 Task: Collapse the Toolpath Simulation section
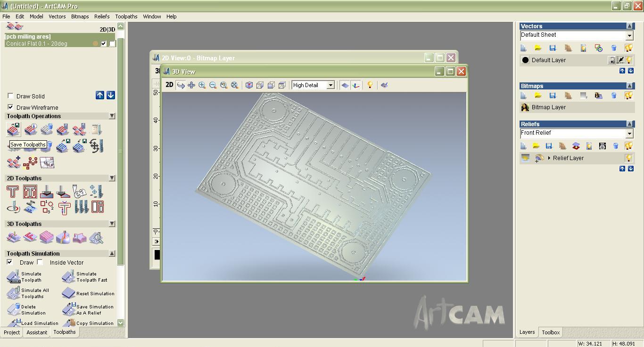click(112, 253)
